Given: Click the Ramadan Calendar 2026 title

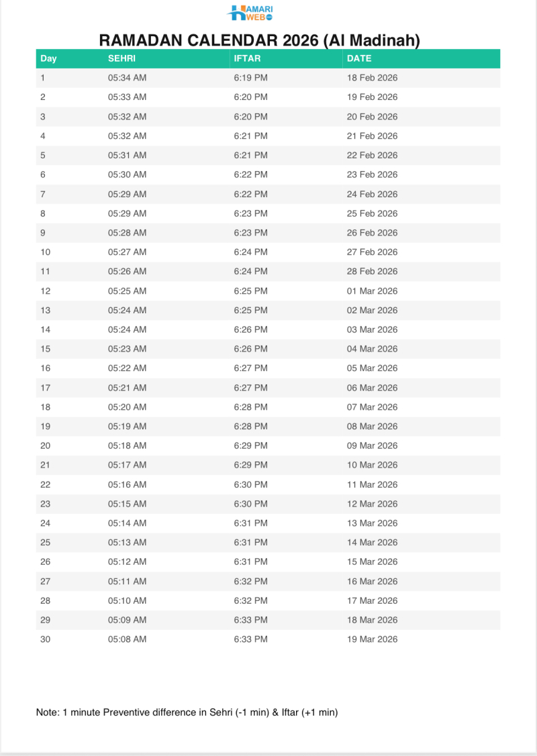Looking at the screenshot, I should (260, 40).
